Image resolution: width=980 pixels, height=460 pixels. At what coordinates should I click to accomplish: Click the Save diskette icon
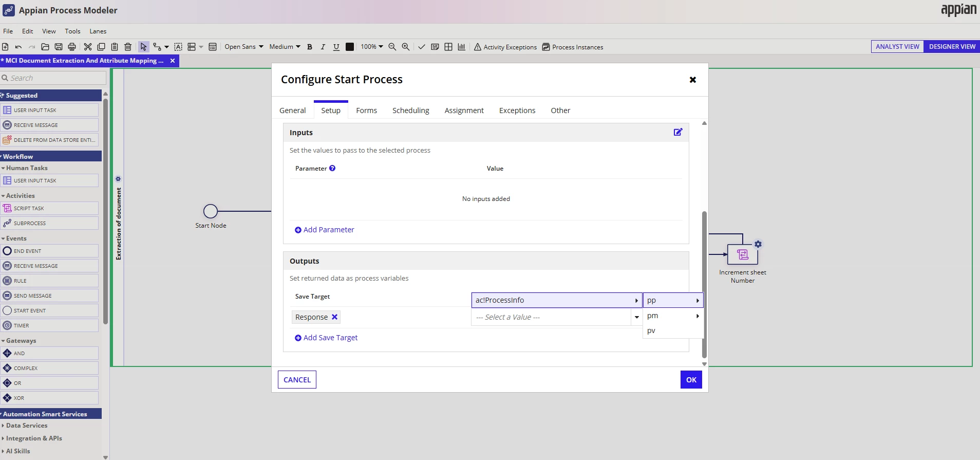point(59,47)
